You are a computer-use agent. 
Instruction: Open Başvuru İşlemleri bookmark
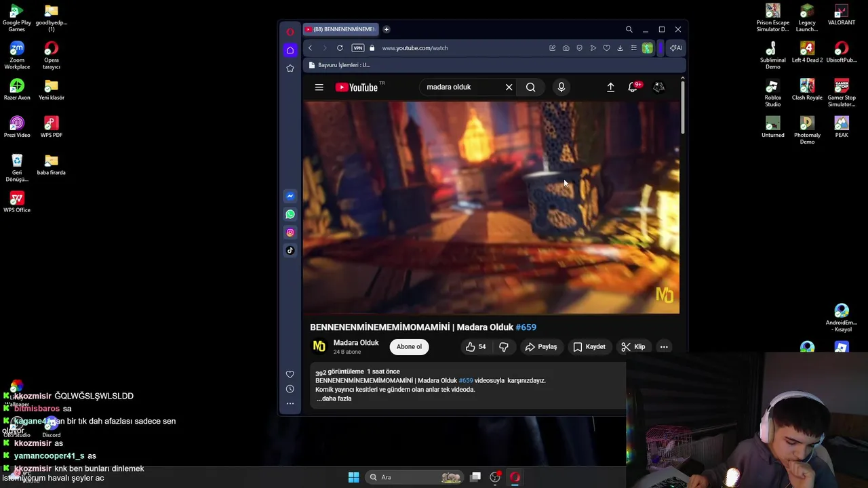coord(339,65)
